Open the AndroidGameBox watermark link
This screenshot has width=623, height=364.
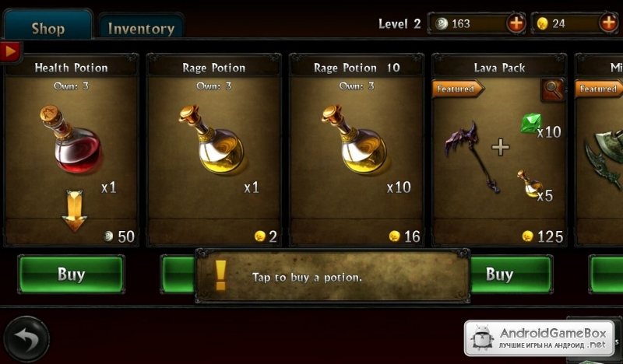(x=539, y=338)
